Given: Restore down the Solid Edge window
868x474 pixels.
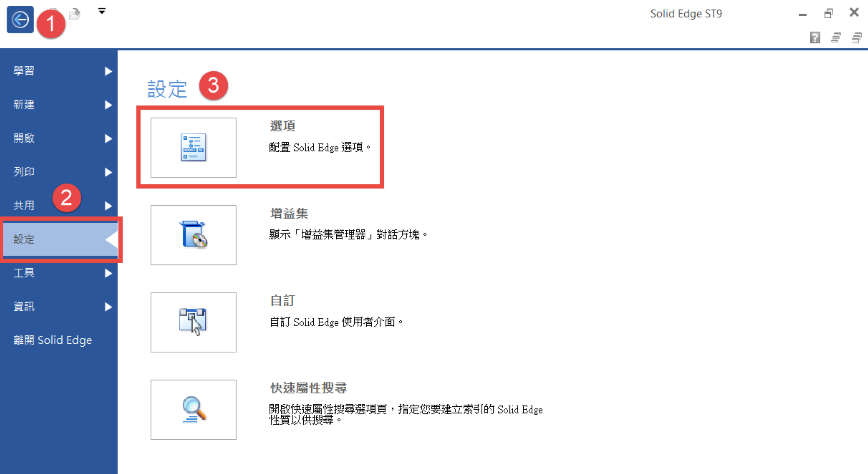Looking at the screenshot, I should pyautogui.click(x=828, y=13).
